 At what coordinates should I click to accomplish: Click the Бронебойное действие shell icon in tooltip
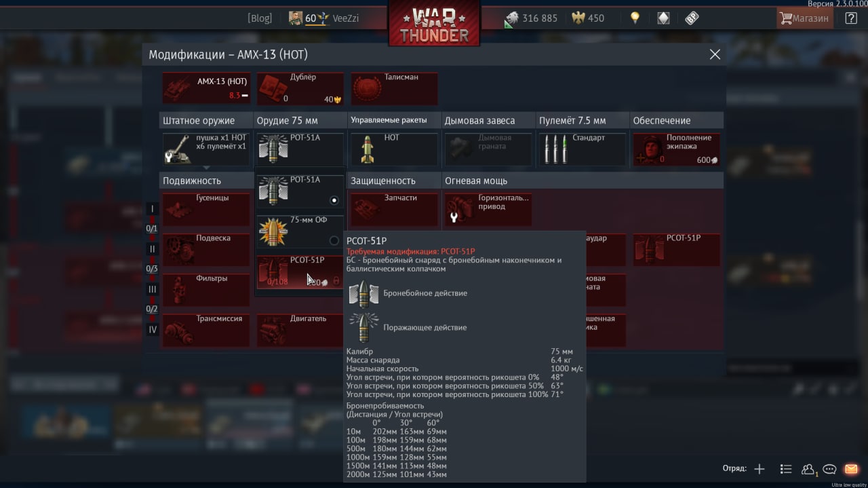363,293
